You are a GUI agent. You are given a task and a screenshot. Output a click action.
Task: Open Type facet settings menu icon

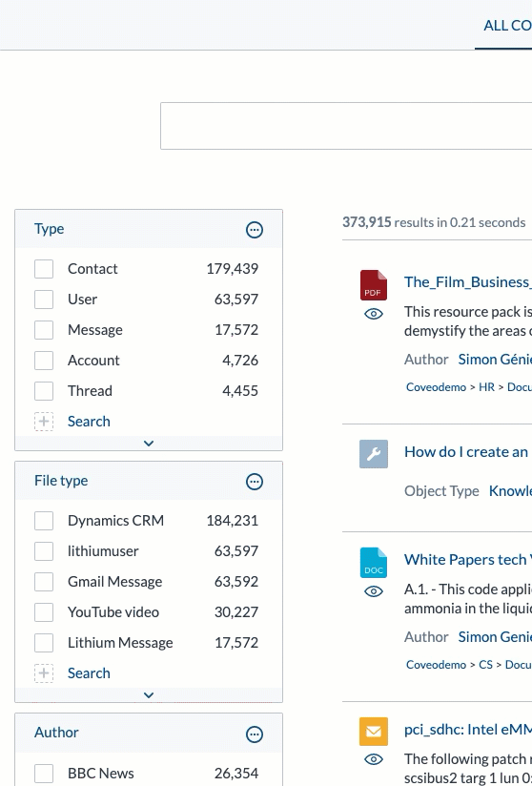[x=255, y=230]
